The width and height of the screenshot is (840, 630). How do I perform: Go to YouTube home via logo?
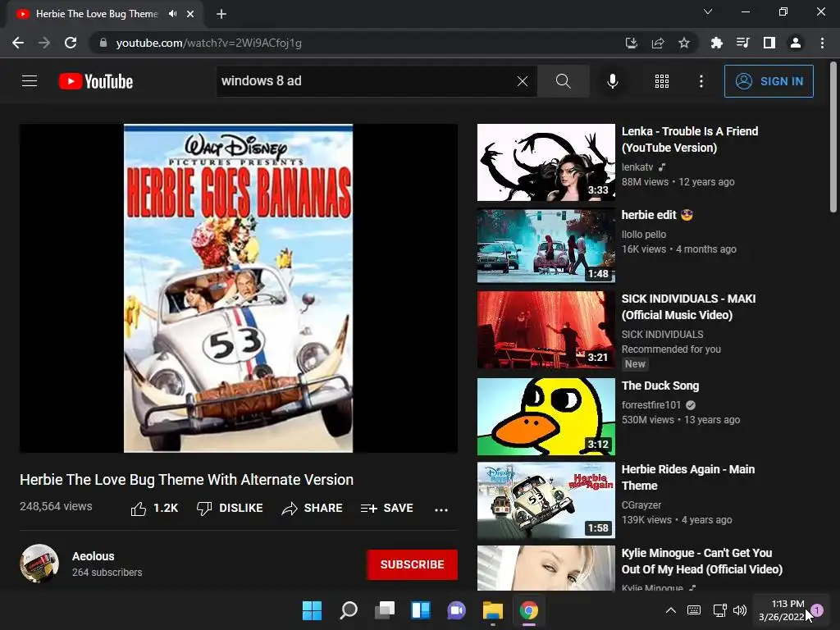tap(96, 81)
